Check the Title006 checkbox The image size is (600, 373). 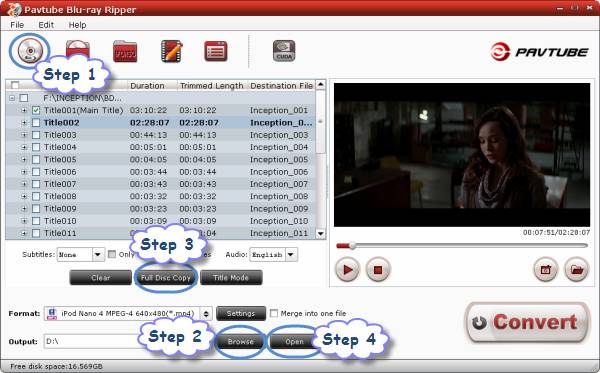click(x=36, y=172)
